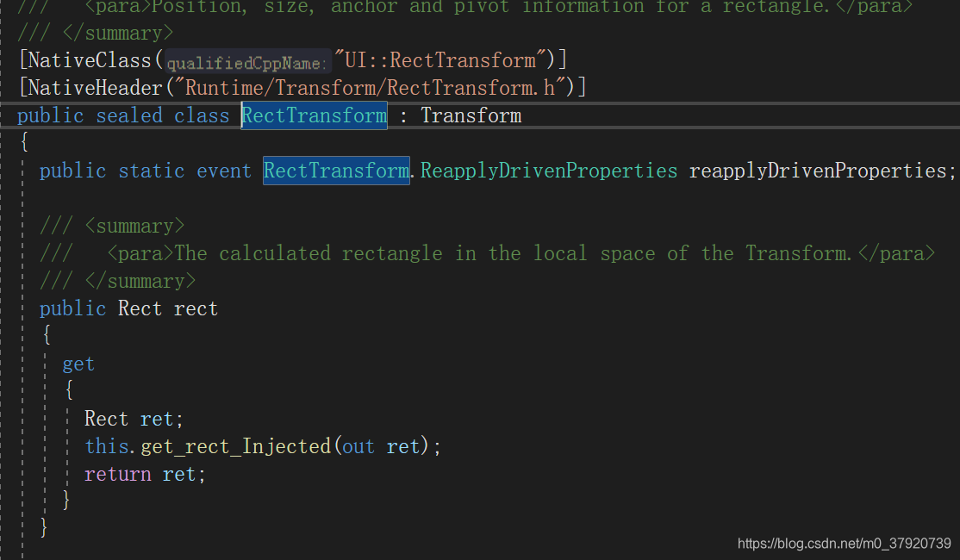Select the out keyword in the method call
This screenshot has height=560, width=960.
(358, 445)
